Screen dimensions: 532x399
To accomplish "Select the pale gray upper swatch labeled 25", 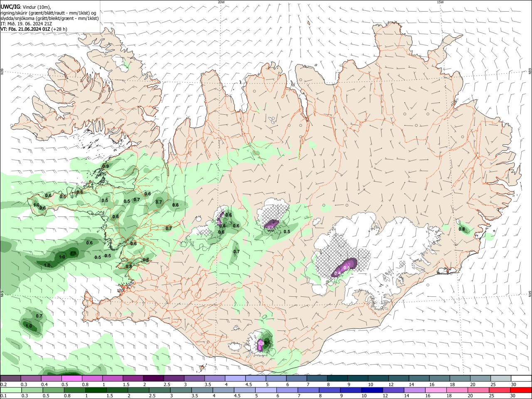I will pos(500,379).
